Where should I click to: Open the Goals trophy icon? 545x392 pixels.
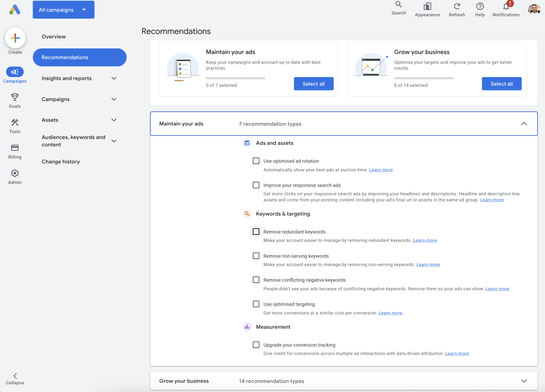coord(15,97)
